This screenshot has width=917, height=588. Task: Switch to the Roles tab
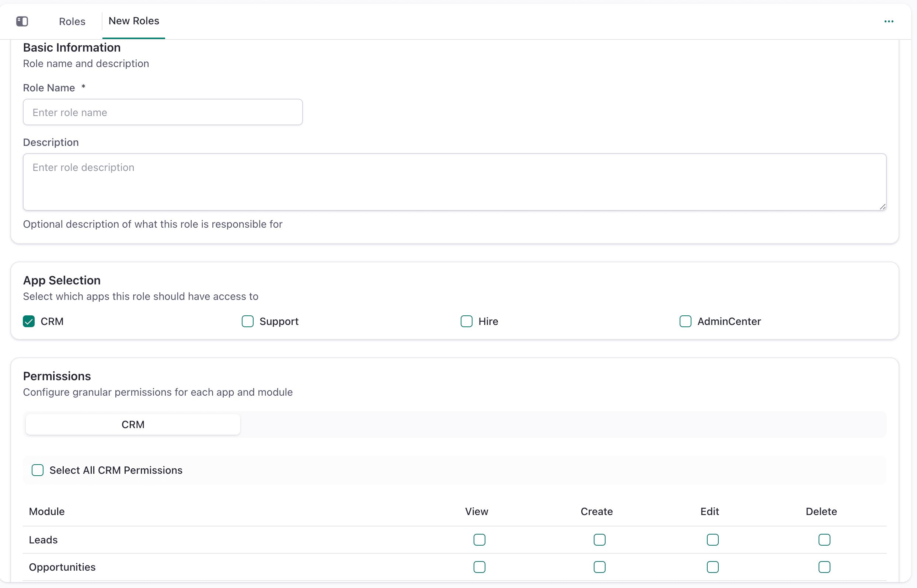click(72, 21)
